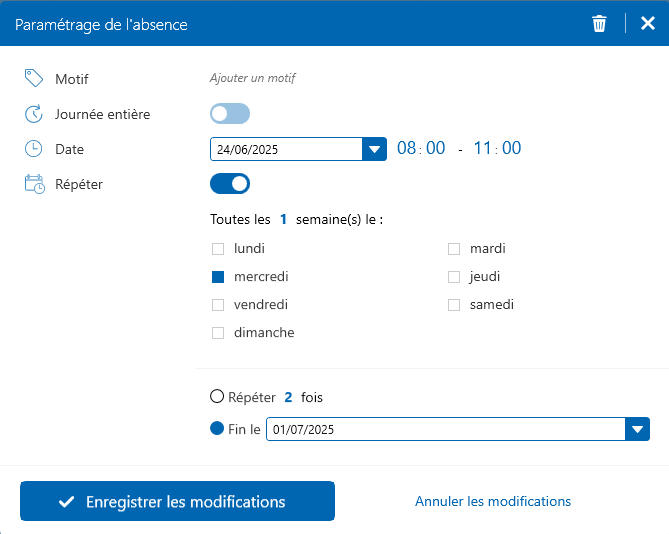Select the Fin le radio button

point(217,429)
